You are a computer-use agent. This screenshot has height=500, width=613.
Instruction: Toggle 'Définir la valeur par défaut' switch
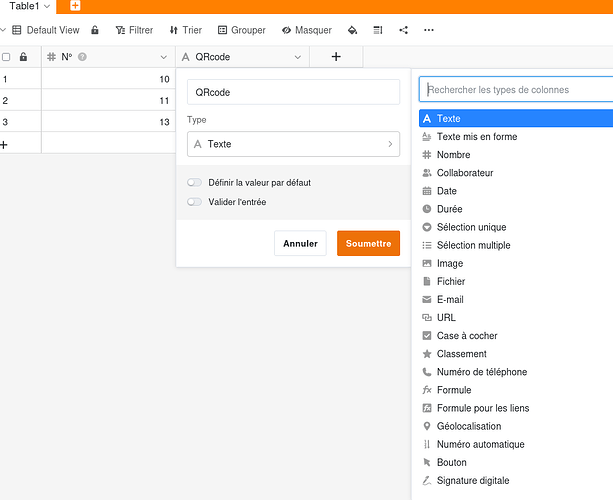[x=195, y=183]
